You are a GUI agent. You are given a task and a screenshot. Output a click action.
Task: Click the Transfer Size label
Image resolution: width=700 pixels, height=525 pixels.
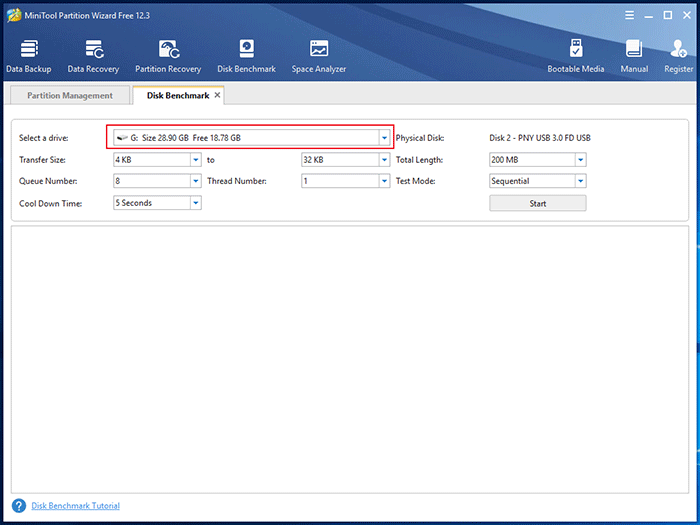coord(42,160)
